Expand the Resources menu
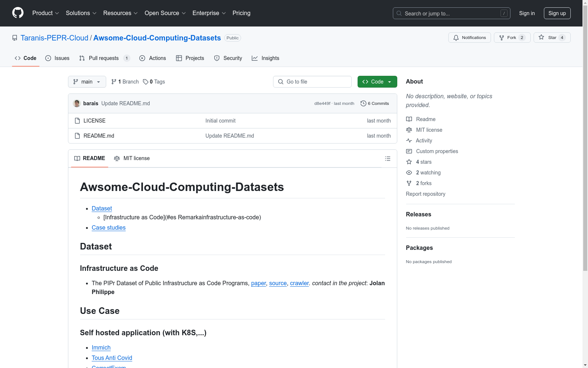 click(121, 13)
